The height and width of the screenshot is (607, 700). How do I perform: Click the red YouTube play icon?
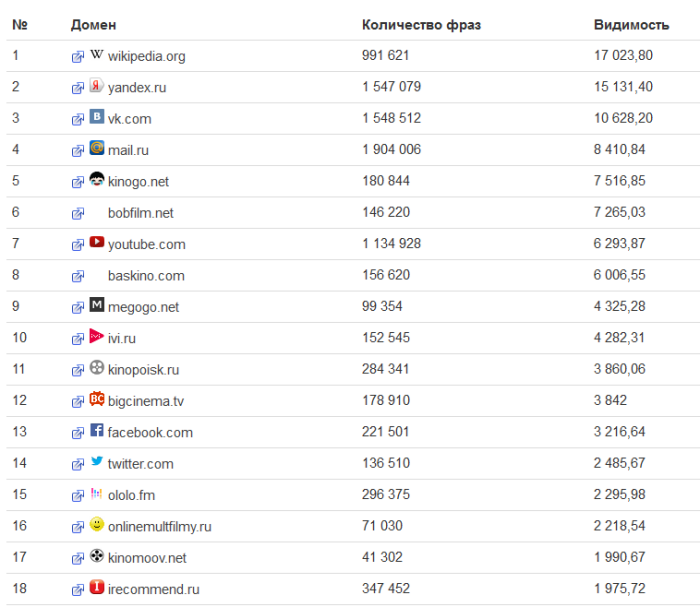pyautogui.click(x=97, y=242)
